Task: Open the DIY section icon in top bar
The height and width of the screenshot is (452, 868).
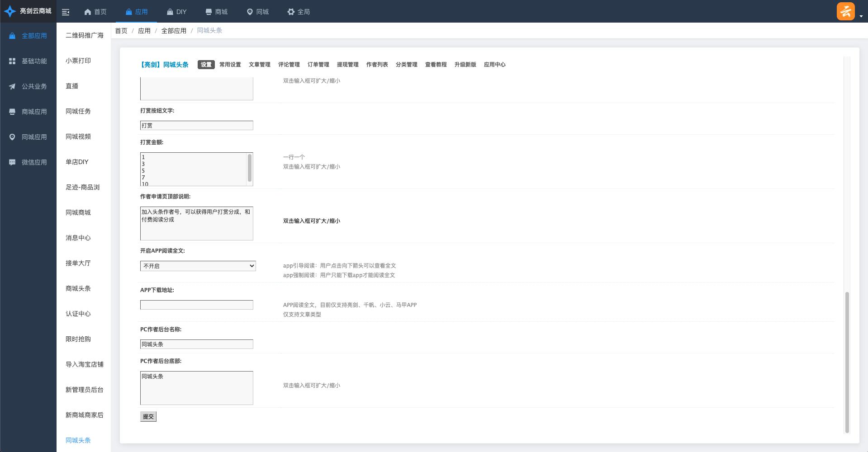Action: 170,12
